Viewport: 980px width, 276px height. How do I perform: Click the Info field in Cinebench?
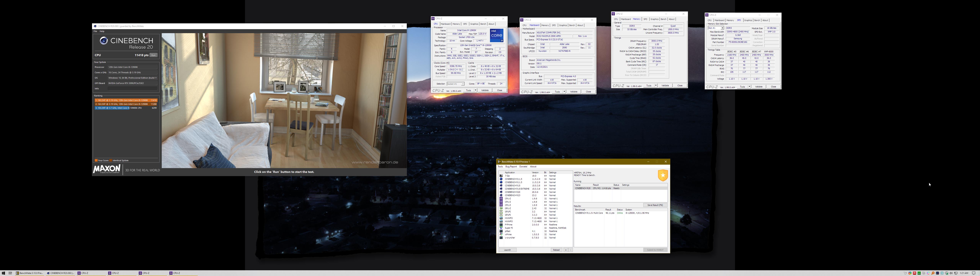tap(132, 88)
